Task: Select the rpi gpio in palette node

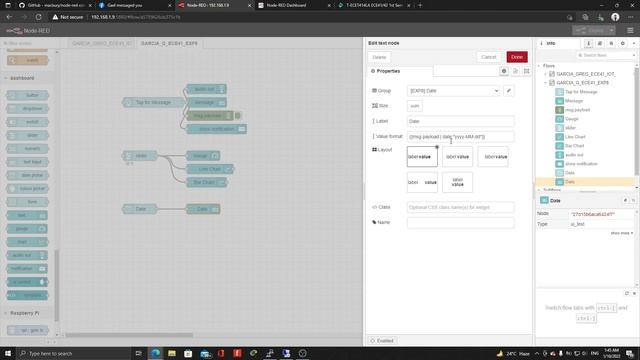Action: 28,330
